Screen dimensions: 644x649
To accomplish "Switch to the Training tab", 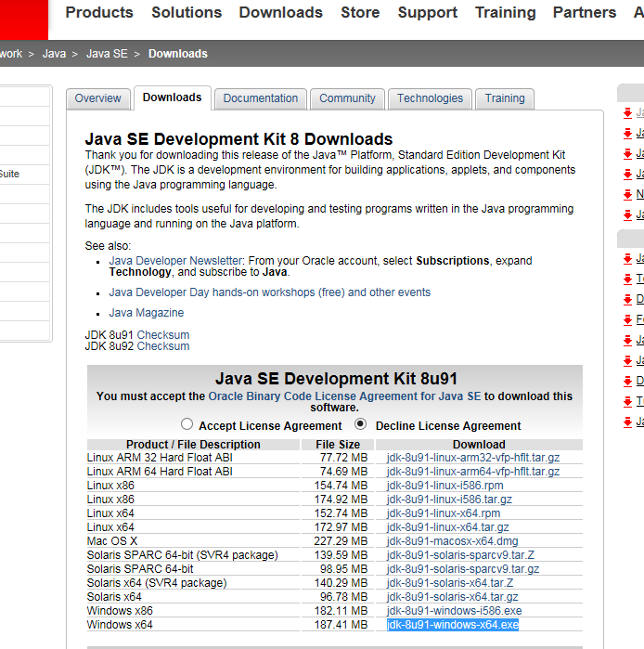I will click(x=505, y=98).
